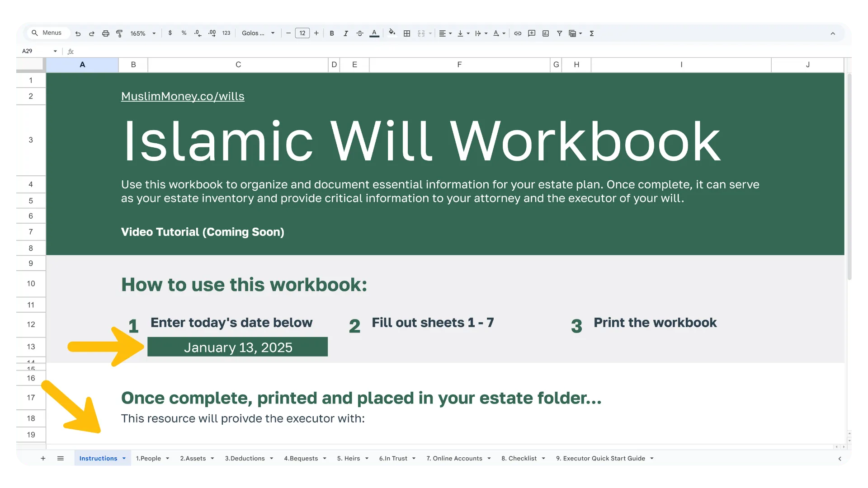This screenshot has height=488, width=868.
Task: Open the Instructions tab dropdown arrow
Action: point(124,458)
